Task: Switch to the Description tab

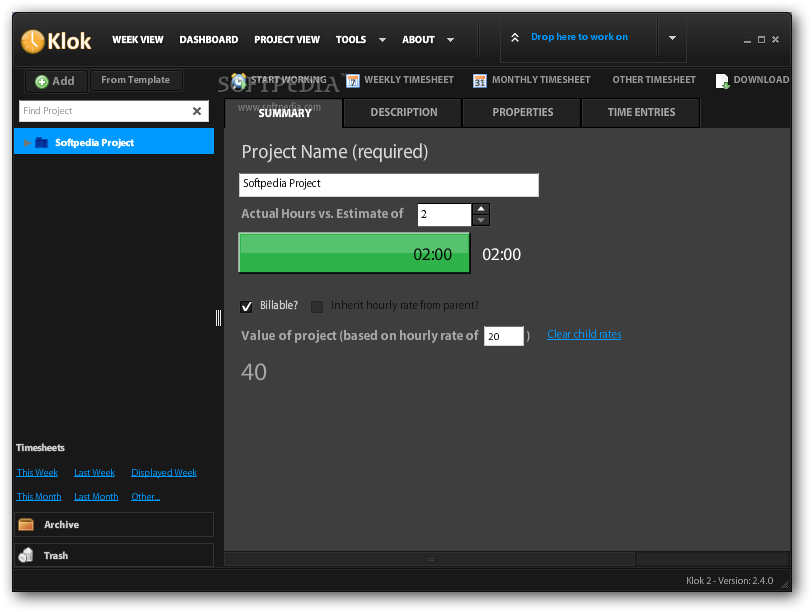Action: [403, 112]
